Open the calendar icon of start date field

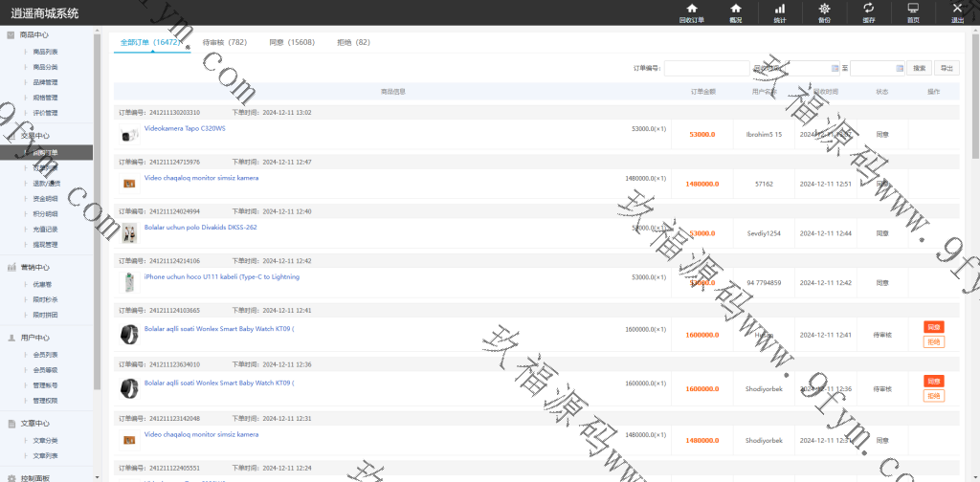[x=833, y=68]
